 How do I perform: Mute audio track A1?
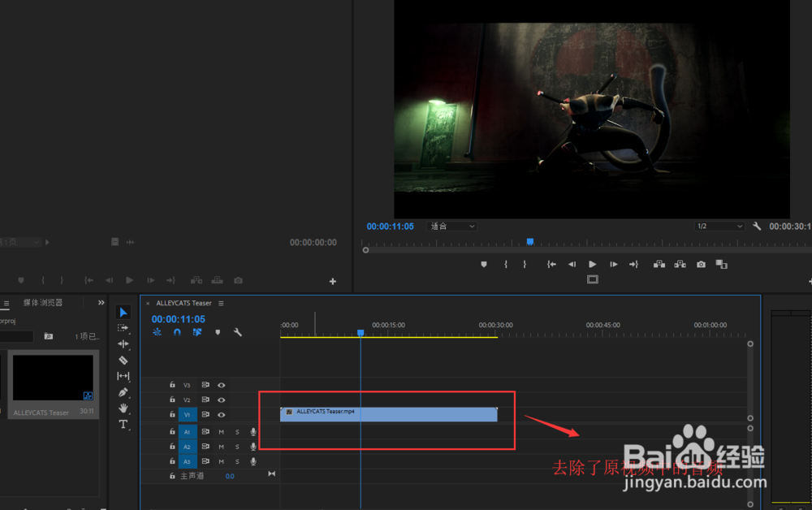221,432
